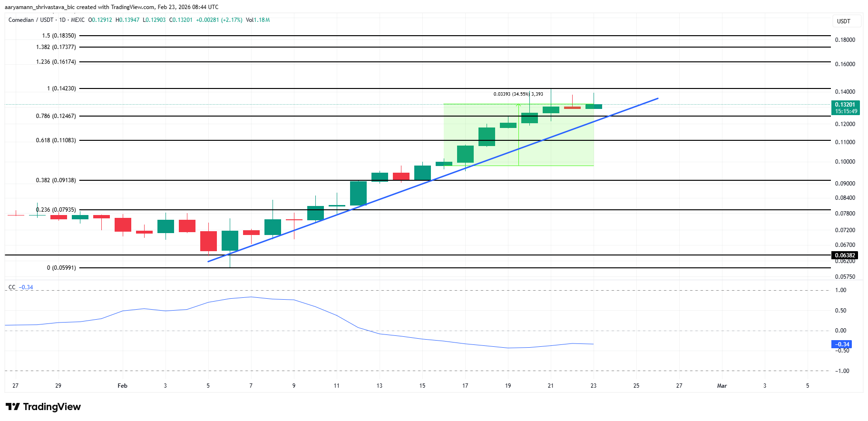Click the 1.00 indicator scale label
Screen dimensions: 868x421
click(x=841, y=290)
